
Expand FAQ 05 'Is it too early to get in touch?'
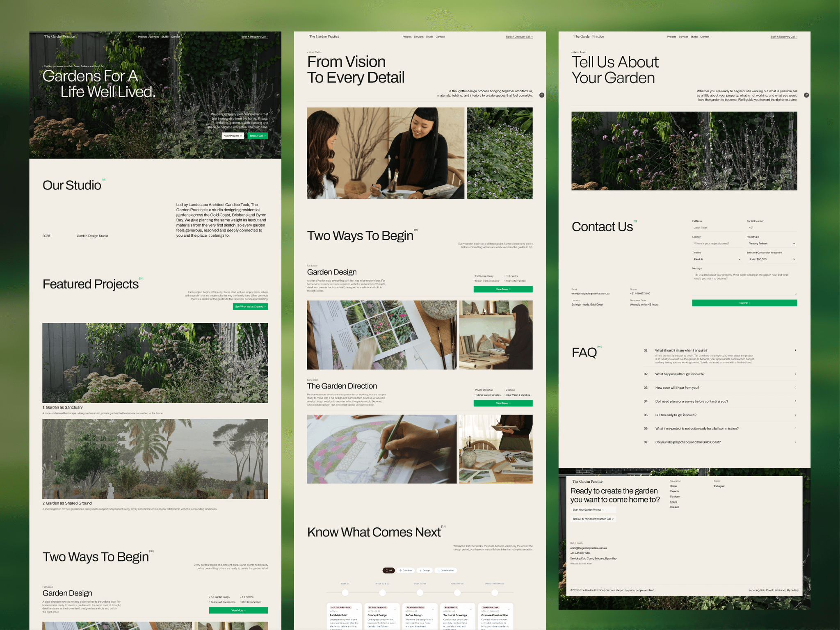point(720,415)
